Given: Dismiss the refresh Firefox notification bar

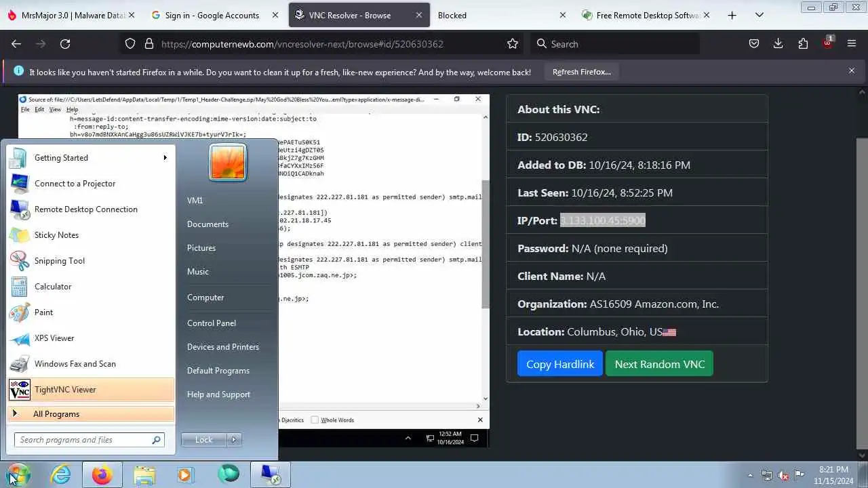Looking at the screenshot, I should coord(852,70).
